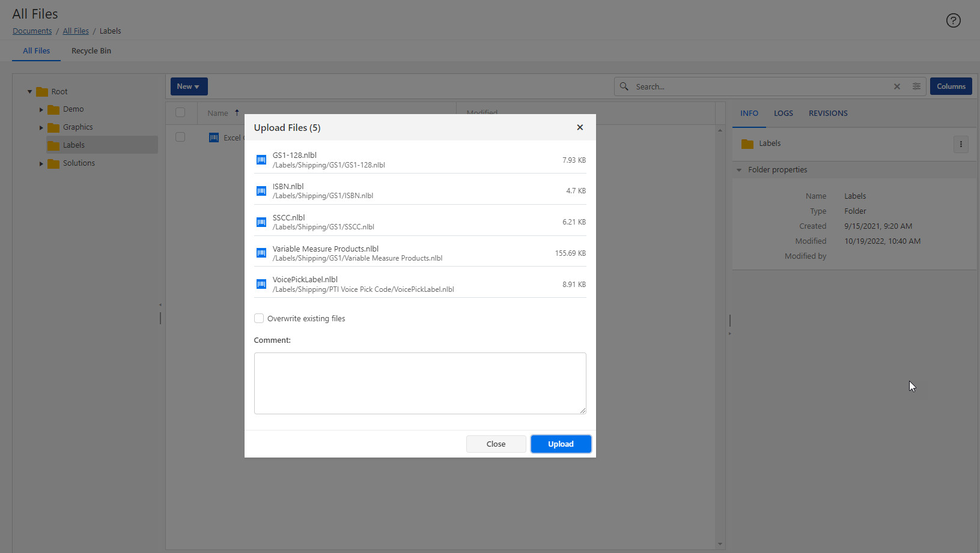
Task: Open the New dropdown button
Action: click(189, 86)
